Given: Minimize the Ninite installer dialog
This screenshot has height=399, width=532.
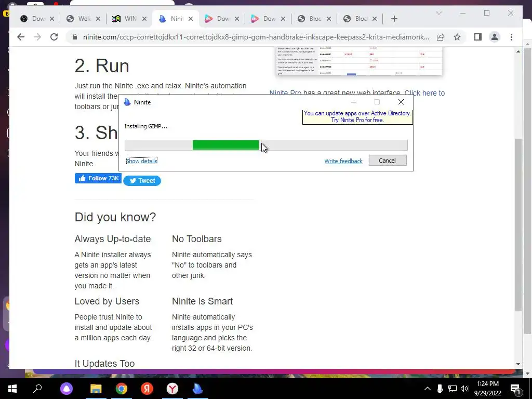Looking at the screenshot, I should click(x=353, y=102).
